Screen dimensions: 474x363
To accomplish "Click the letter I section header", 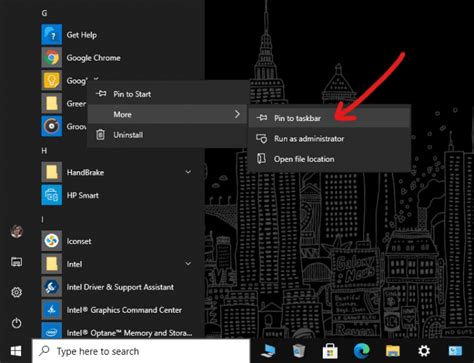I will (x=42, y=220).
